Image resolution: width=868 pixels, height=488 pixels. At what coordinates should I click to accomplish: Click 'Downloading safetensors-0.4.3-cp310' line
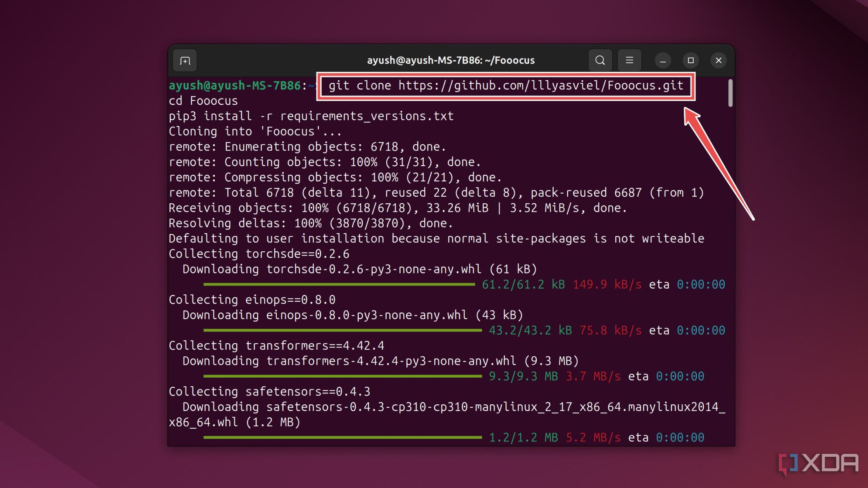tap(454, 407)
